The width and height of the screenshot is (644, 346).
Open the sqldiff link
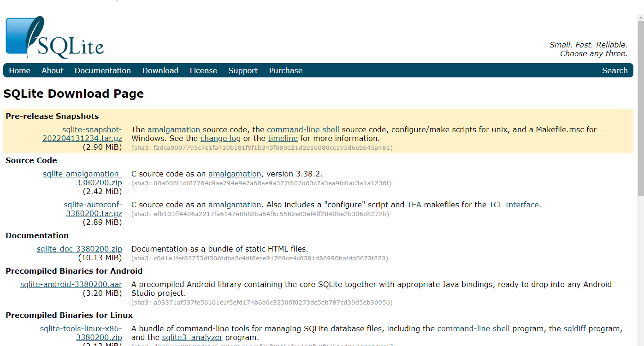(x=575, y=328)
